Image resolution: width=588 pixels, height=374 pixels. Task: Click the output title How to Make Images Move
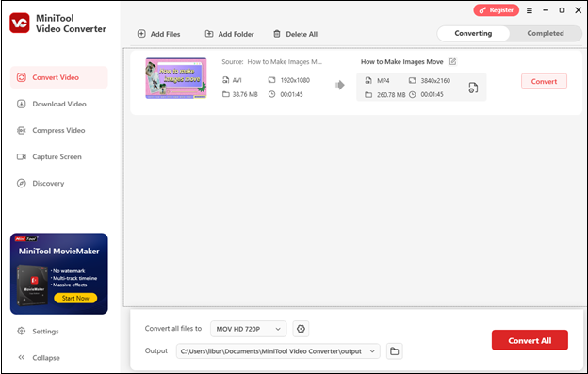click(x=401, y=62)
